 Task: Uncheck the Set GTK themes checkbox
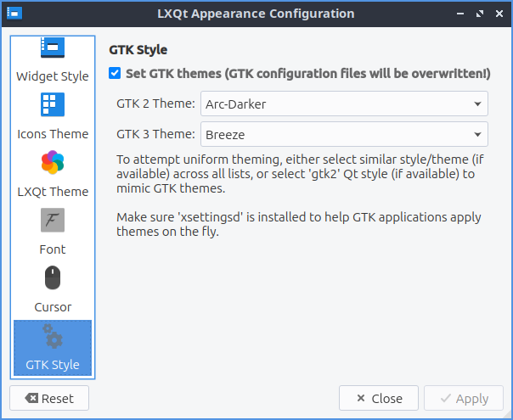coord(115,74)
